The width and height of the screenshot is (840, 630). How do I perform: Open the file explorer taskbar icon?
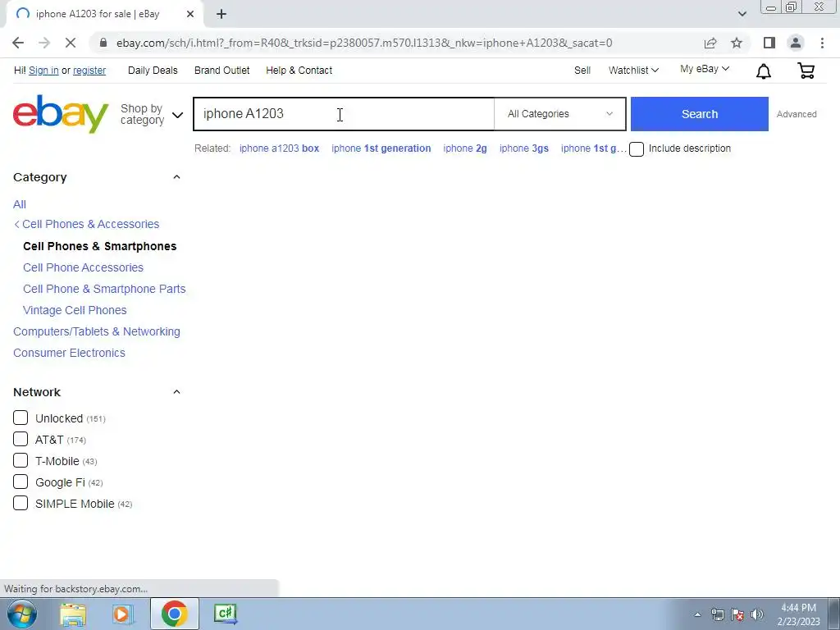tap(73, 614)
